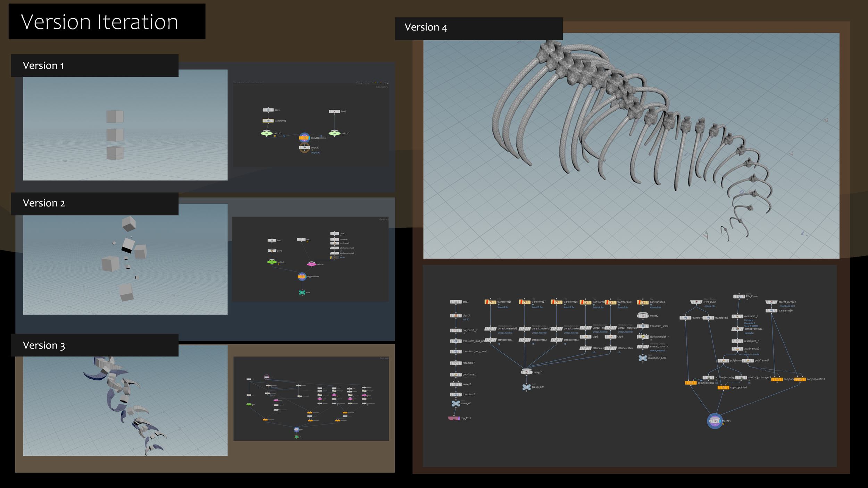The image size is (868, 488).
Task: Click the Version 4 ribcage viewport image
Action: click(631, 146)
